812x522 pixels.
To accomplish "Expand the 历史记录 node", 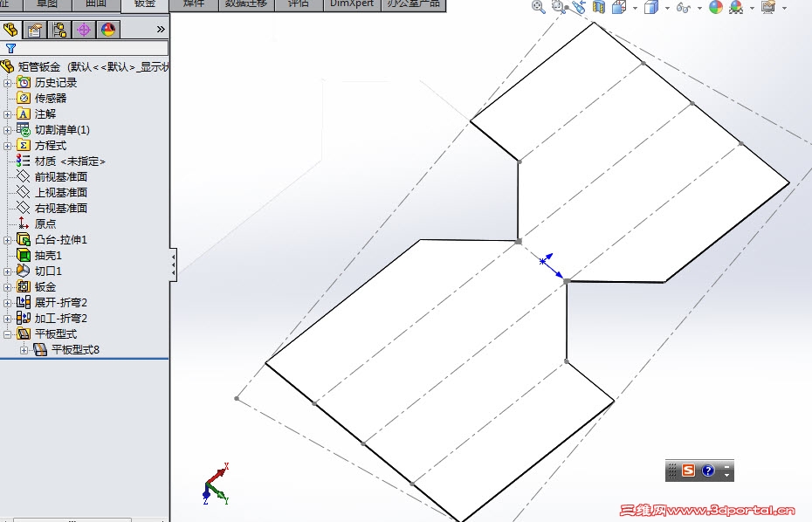I will (7, 83).
